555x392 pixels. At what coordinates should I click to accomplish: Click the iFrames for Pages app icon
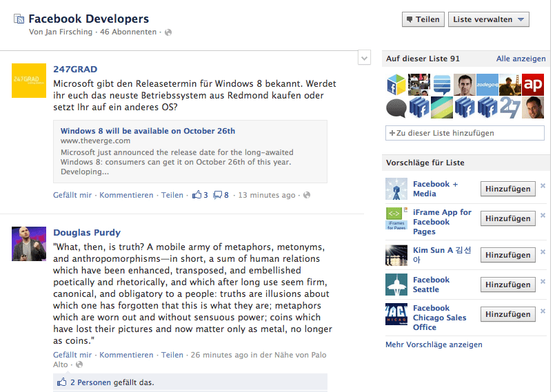396,218
